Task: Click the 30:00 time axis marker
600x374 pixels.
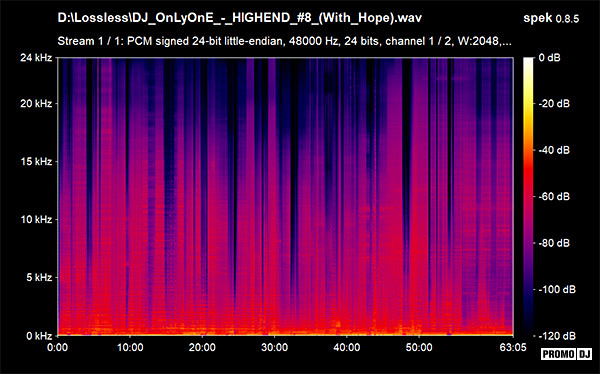Action: point(275,348)
